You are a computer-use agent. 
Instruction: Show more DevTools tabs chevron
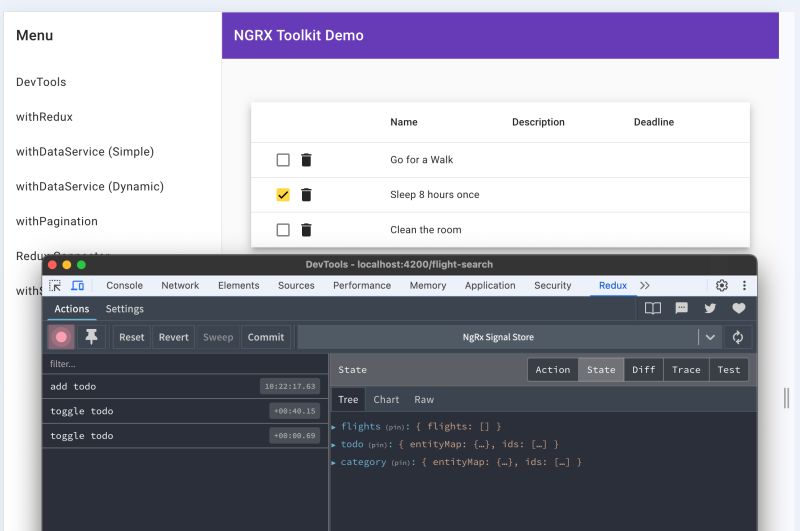644,286
